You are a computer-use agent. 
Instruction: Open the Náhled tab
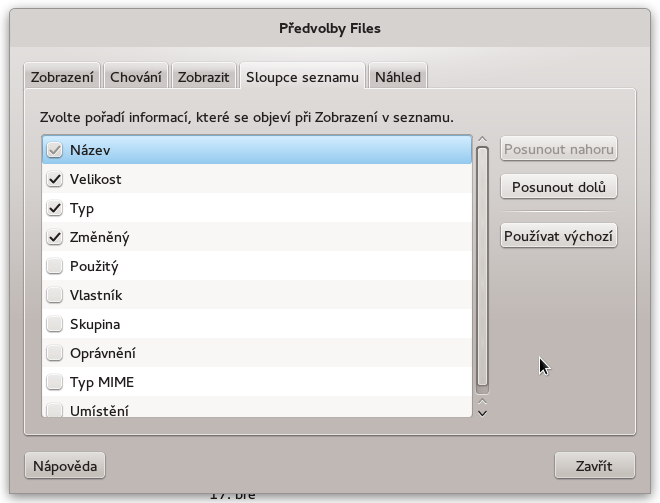tap(398, 77)
